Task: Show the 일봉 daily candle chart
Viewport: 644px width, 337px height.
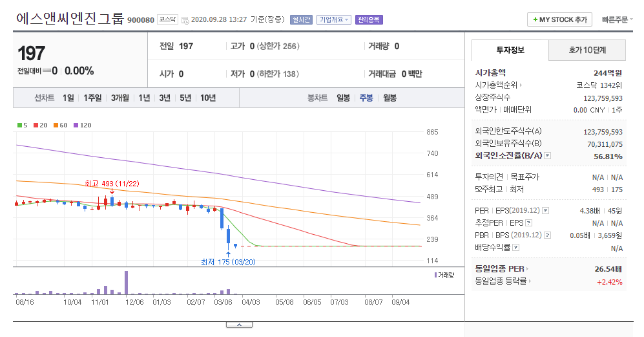Action: (x=343, y=98)
